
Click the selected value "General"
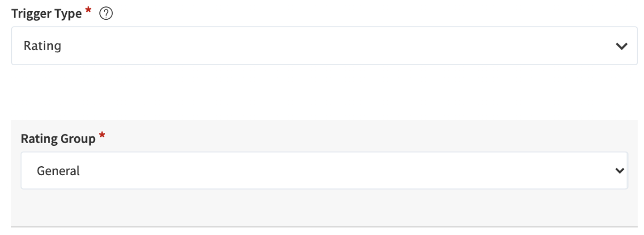58,171
